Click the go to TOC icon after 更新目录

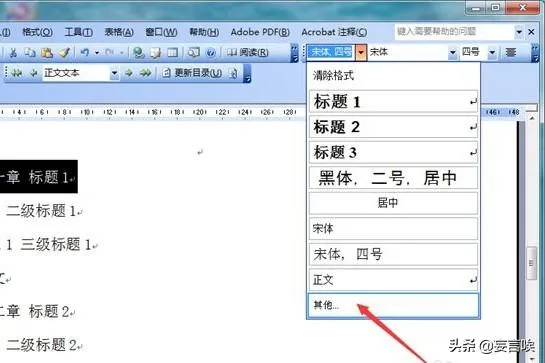pos(234,73)
